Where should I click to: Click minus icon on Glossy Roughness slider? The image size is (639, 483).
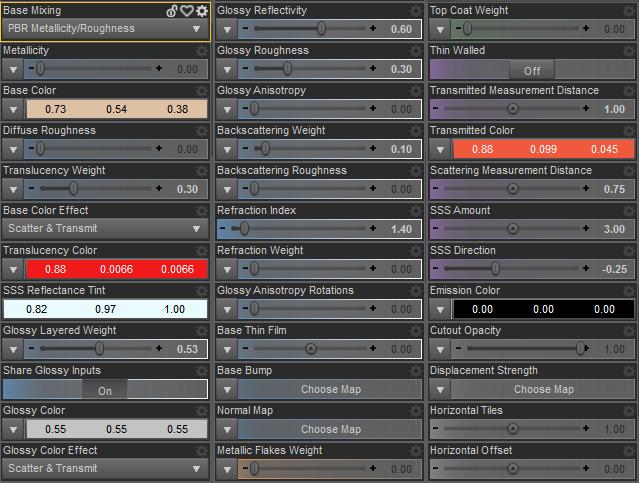[245, 68]
